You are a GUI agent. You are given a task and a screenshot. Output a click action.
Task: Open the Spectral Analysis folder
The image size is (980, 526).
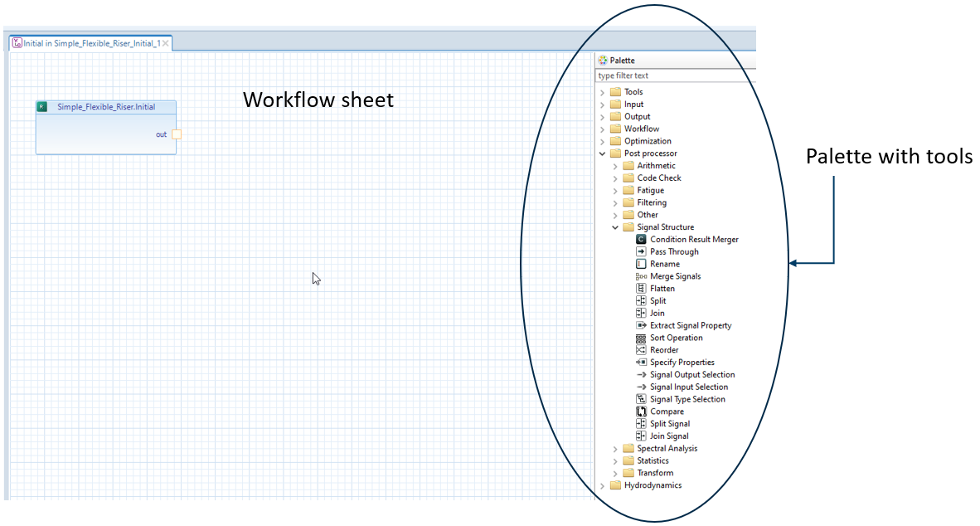tap(615, 449)
